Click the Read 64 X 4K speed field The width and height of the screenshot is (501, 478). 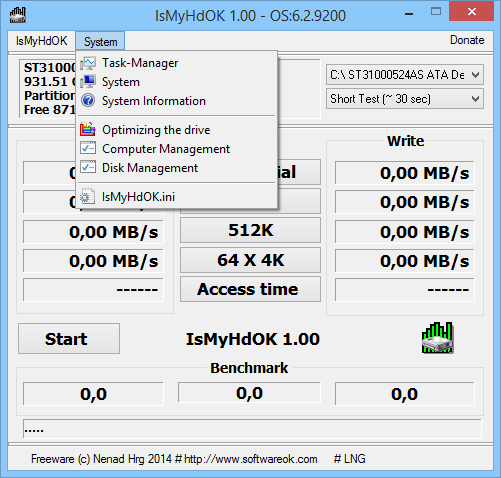[93, 261]
